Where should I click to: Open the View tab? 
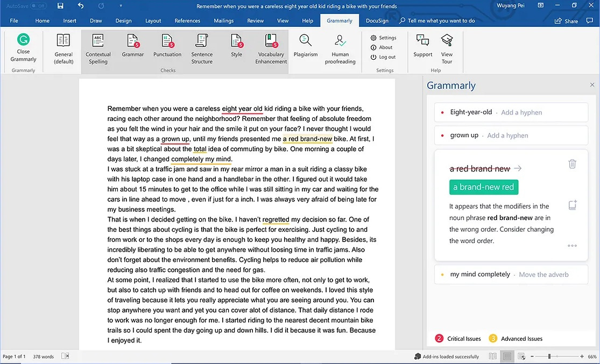(x=283, y=20)
